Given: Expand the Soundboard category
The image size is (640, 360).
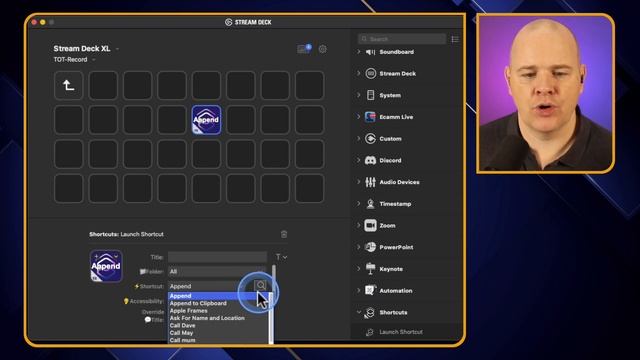Looking at the screenshot, I should [359, 52].
